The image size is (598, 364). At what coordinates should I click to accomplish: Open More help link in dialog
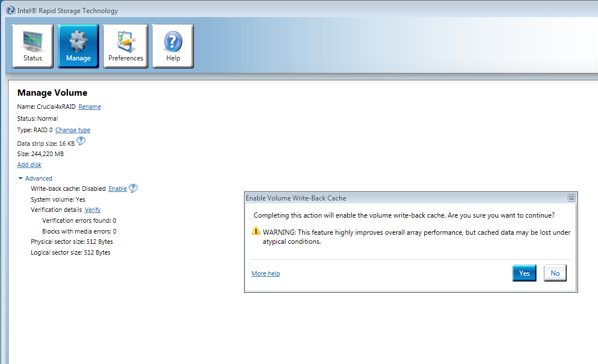click(x=266, y=273)
